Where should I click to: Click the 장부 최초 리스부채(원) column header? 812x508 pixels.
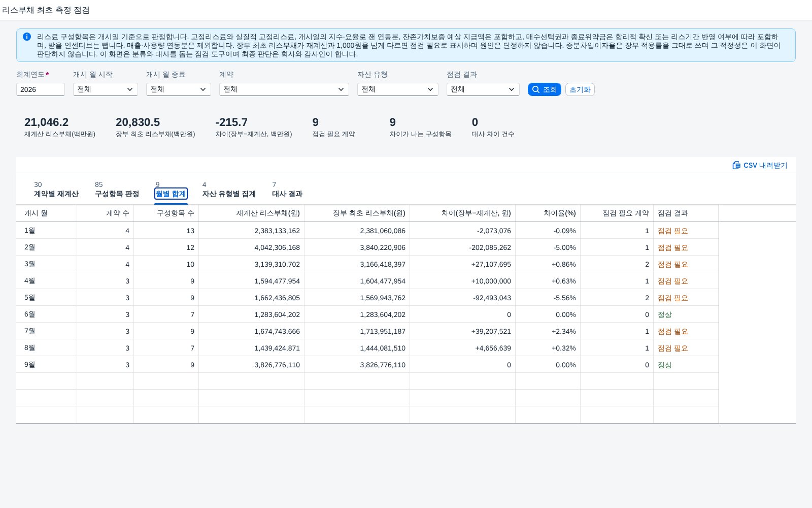tap(357, 213)
